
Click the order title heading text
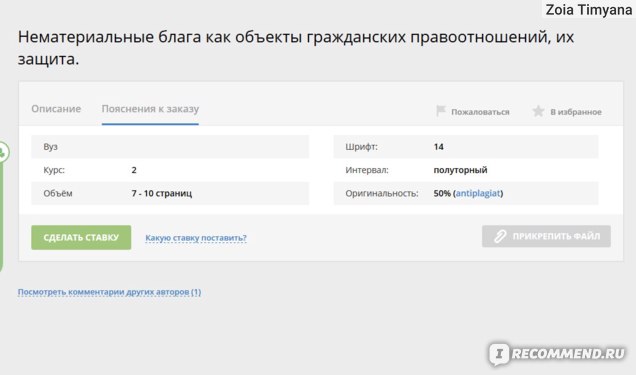[x=296, y=48]
